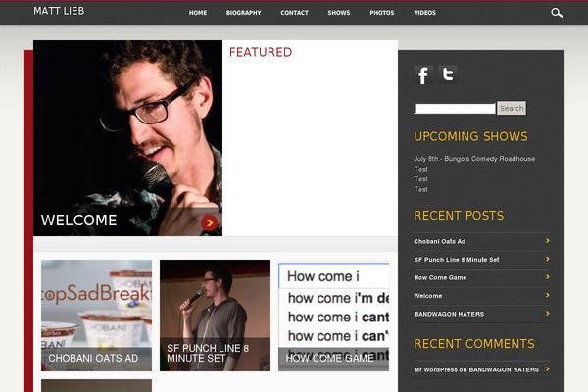Open SF Punch Line 8 Minute Set thumbnail
The image size is (588, 392).
pos(215,316)
